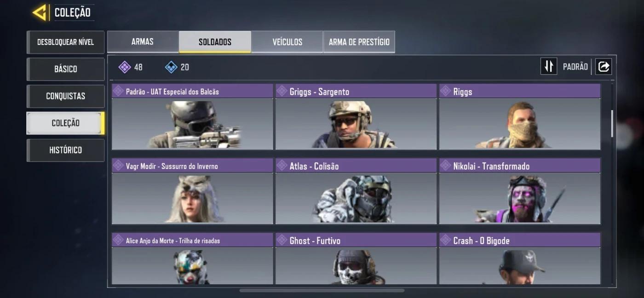Click the yellow back arrow icon
The image size is (644, 298).
pyautogui.click(x=40, y=12)
